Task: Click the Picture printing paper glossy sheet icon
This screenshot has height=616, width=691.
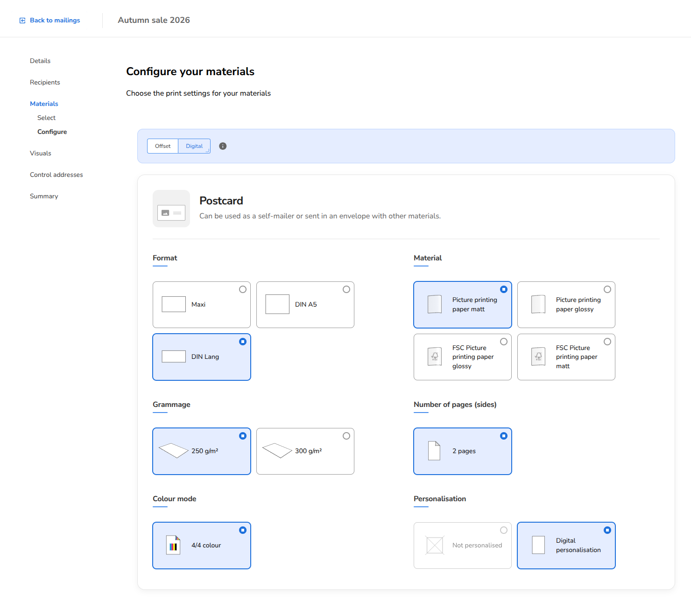Action: (538, 304)
